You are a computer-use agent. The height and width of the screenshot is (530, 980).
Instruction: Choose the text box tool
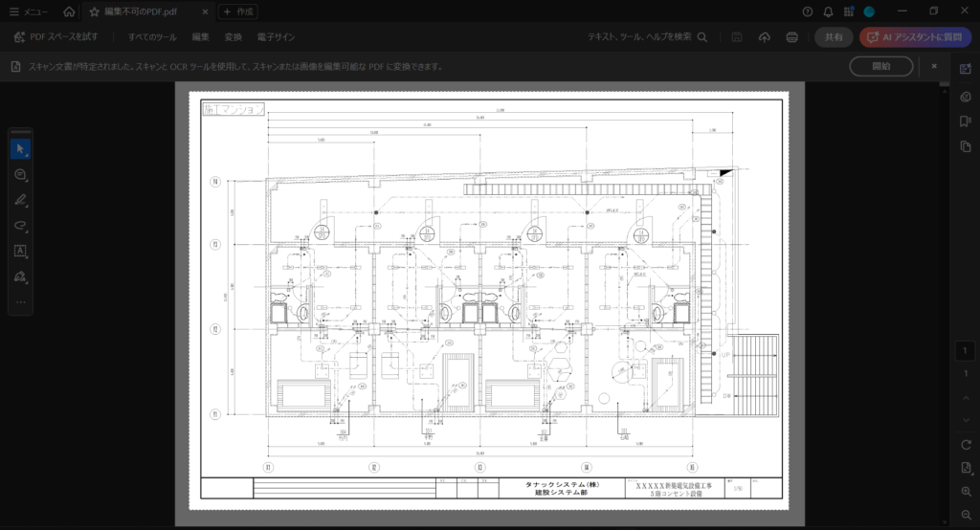(20, 252)
